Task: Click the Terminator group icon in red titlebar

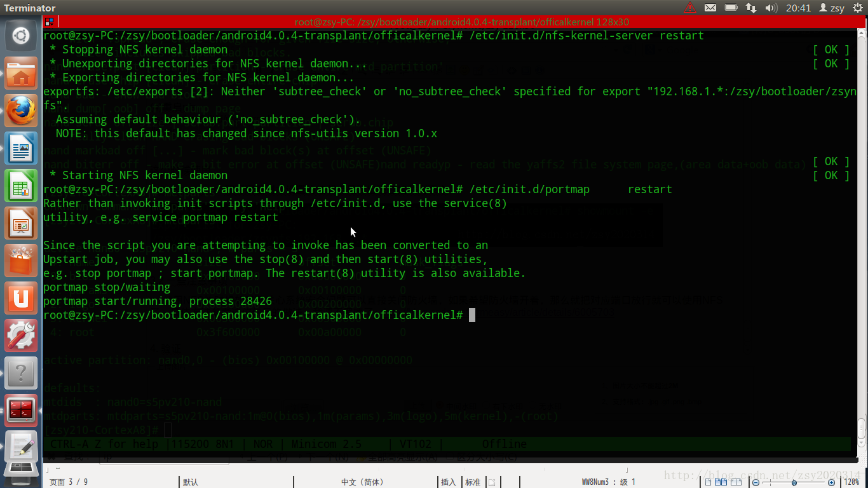Action: [49, 22]
